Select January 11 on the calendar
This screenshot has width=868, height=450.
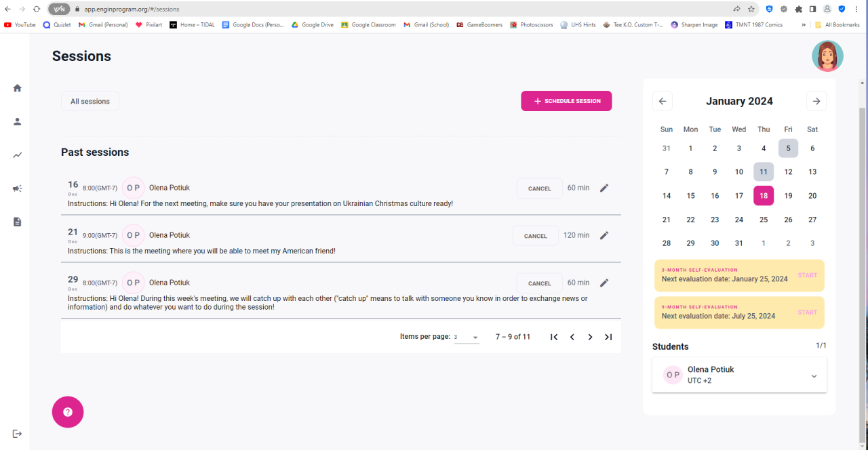pyautogui.click(x=764, y=172)
